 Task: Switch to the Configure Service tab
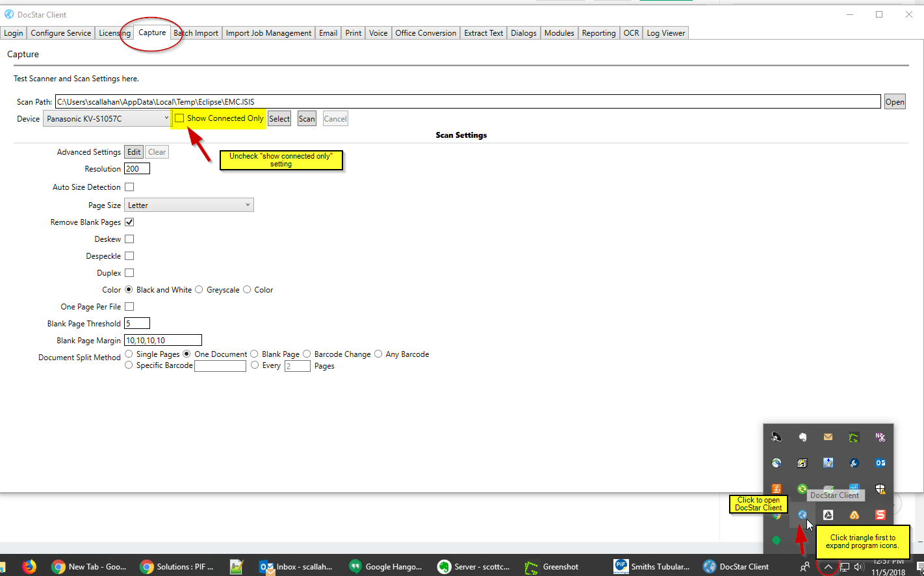click(61, 33)
